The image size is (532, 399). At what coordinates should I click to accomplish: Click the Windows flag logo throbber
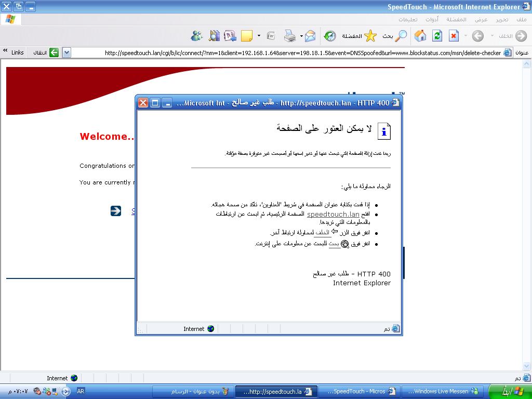pos(10,19)
